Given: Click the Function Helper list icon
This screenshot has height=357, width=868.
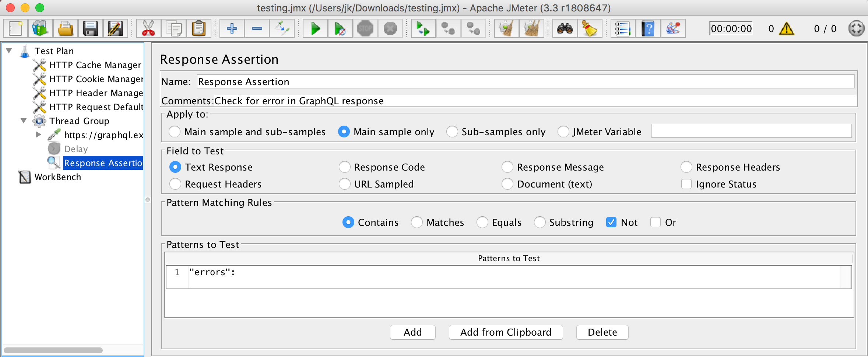Looking at the screenshot, I should tap(623, 29).
